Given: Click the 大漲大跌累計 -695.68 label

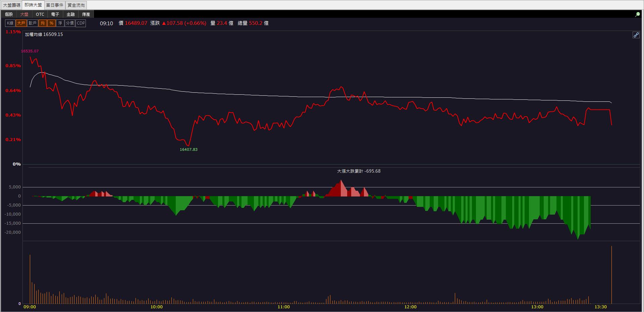Looking at the screenshot, I should point(359,171).
